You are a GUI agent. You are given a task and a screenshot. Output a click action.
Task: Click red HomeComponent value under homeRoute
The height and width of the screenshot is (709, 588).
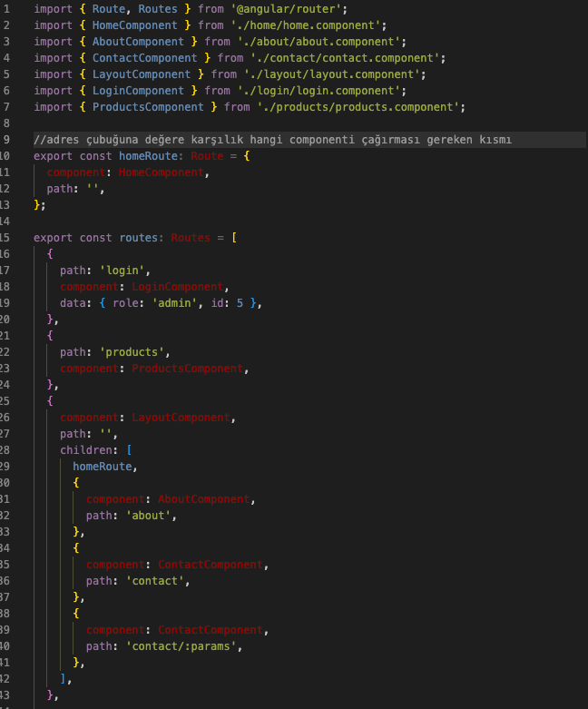click(161, 172)
